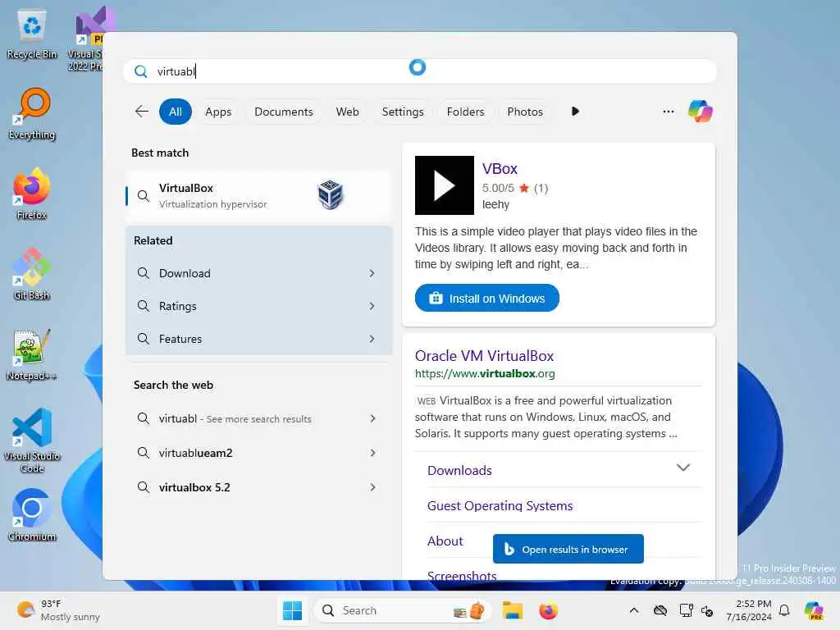Click Install on Windows button
Viewport: 840px width, 630px height.
click(487, 298)
